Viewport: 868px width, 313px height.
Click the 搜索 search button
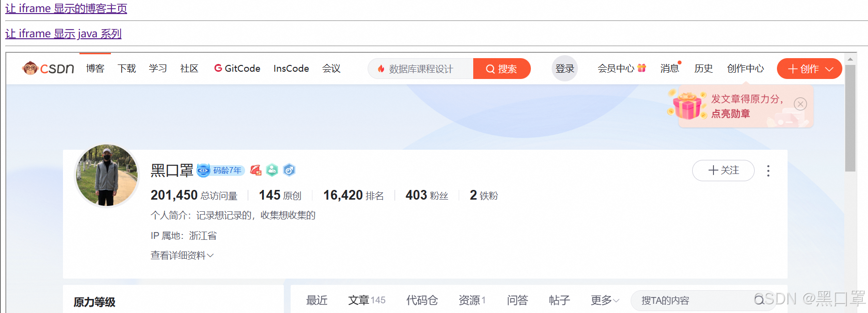(x=502, y=69)
